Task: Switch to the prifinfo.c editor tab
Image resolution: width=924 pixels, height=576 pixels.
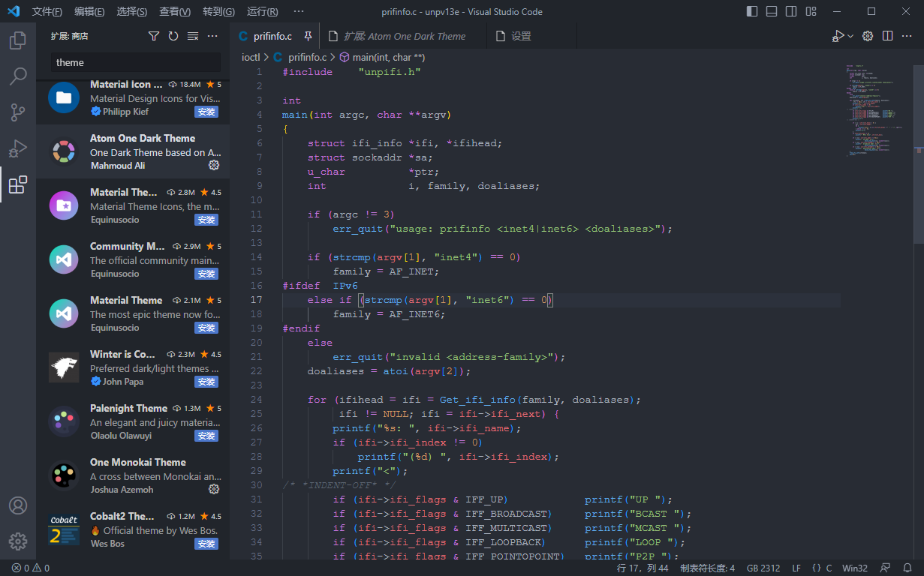Action: 274,36
